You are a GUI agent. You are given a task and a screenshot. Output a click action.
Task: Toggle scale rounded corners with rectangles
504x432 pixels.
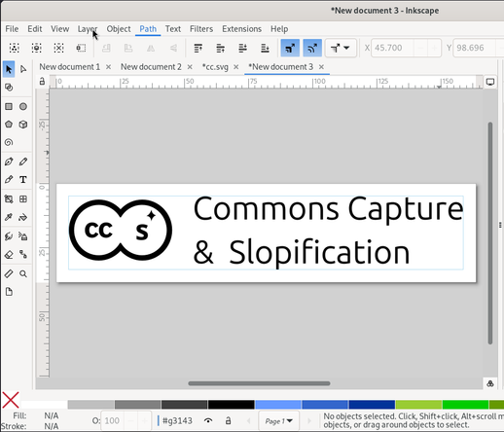click(x=312, y=48)
